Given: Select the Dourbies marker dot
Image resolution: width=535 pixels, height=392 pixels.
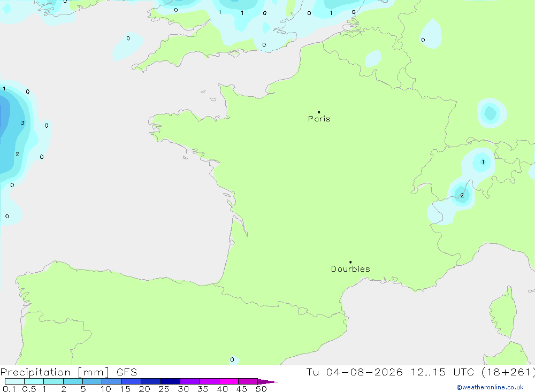Looking at the screenshot, I should (x=350, y=262).
